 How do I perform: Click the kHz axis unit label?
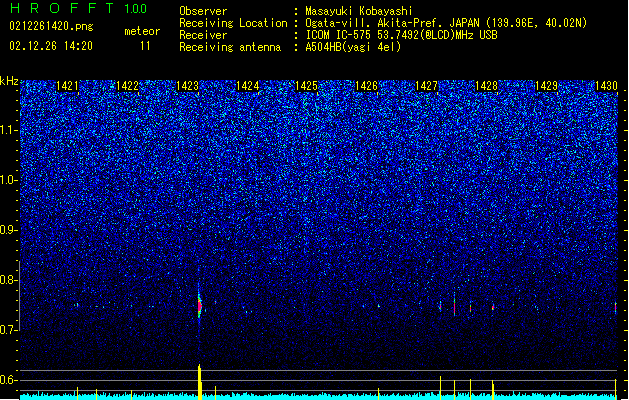(x=9, y=81)
